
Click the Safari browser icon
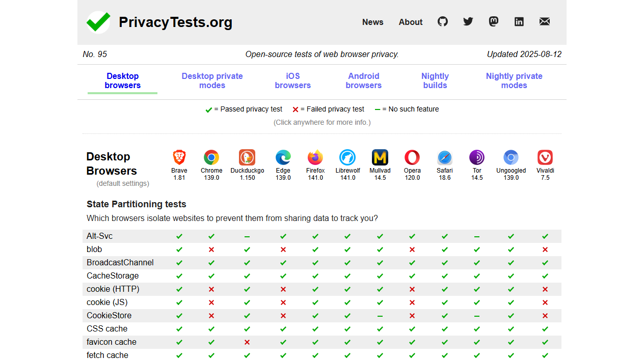click(444, 156)
